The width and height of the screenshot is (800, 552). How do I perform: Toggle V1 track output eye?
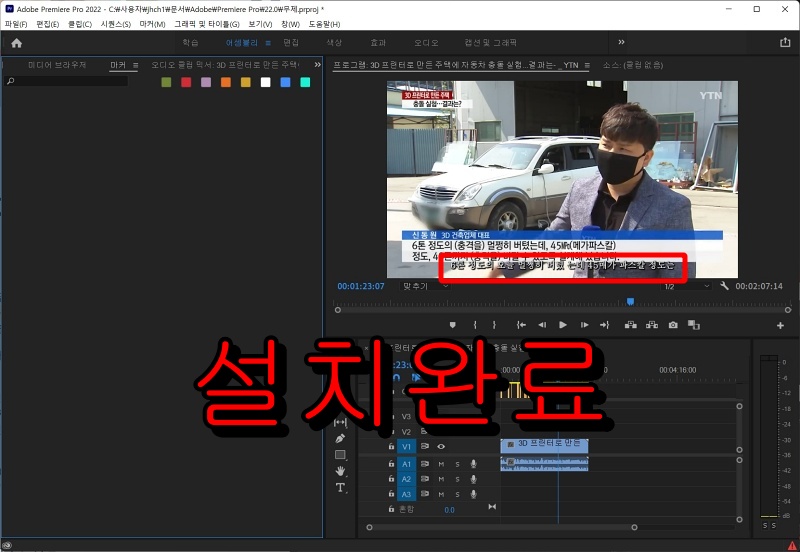(441, 446)
